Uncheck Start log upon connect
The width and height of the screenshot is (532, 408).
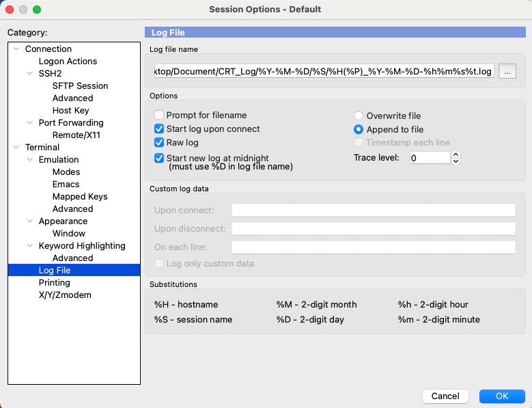(159, 129)
